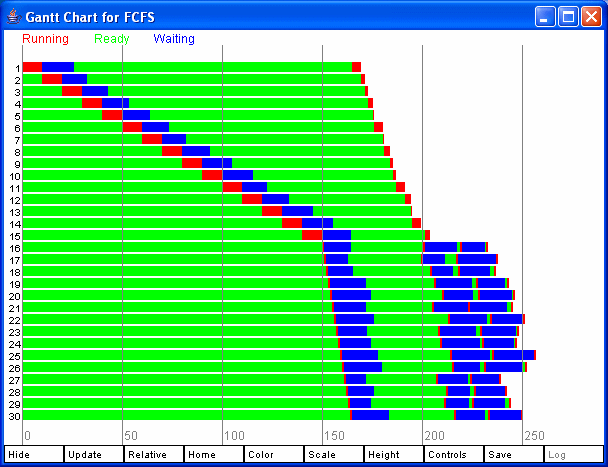Click the greyed-out Log button
This screenshot has width=608, height=467.
pyautogui.click(x=574, y=454)
